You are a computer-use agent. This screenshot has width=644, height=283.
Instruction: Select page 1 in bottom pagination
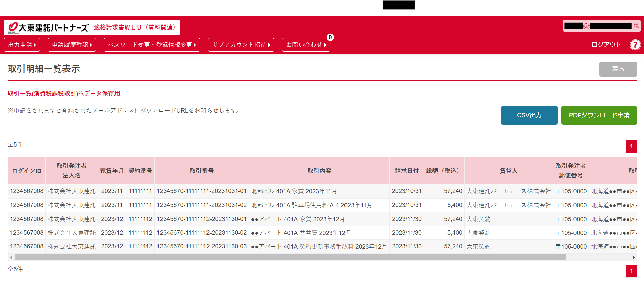point(632,271)
